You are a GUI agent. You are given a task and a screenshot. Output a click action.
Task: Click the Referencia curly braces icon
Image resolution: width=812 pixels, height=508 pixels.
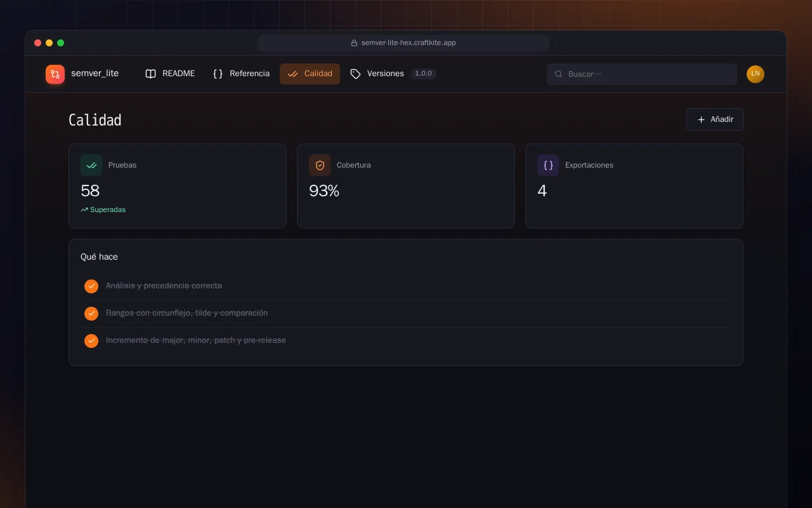[x=218, y=74]
